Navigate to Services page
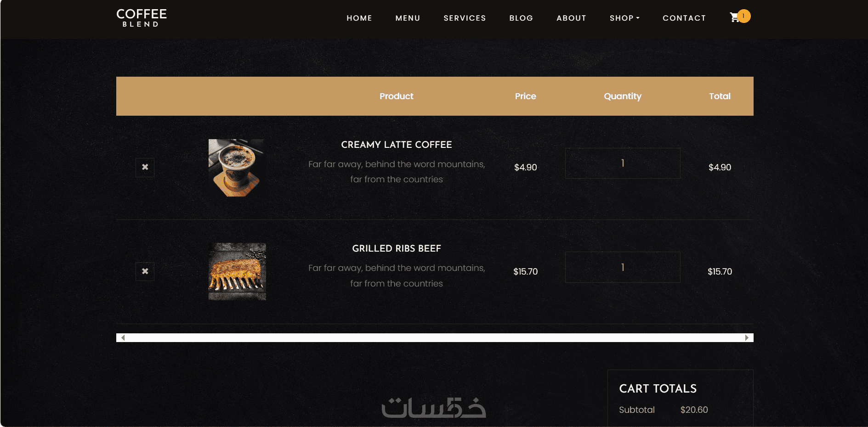The width and height of the screenshot is (868, 427). click(x=465, y=18)
